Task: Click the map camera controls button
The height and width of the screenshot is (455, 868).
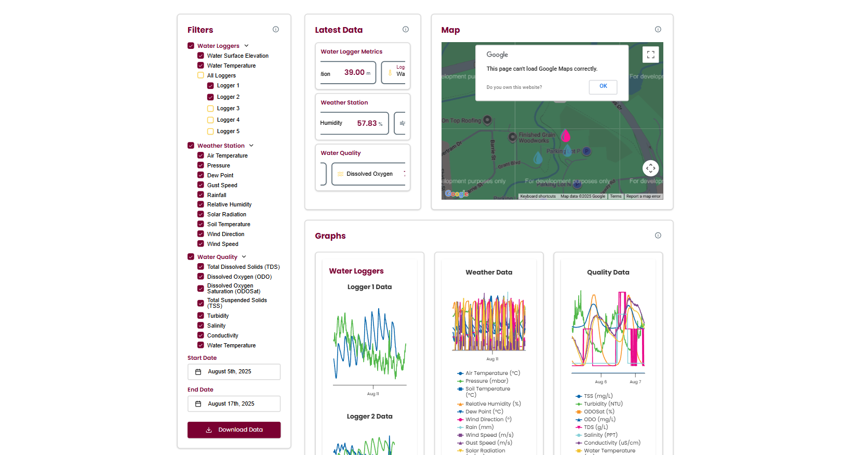Action: (650, 168)
